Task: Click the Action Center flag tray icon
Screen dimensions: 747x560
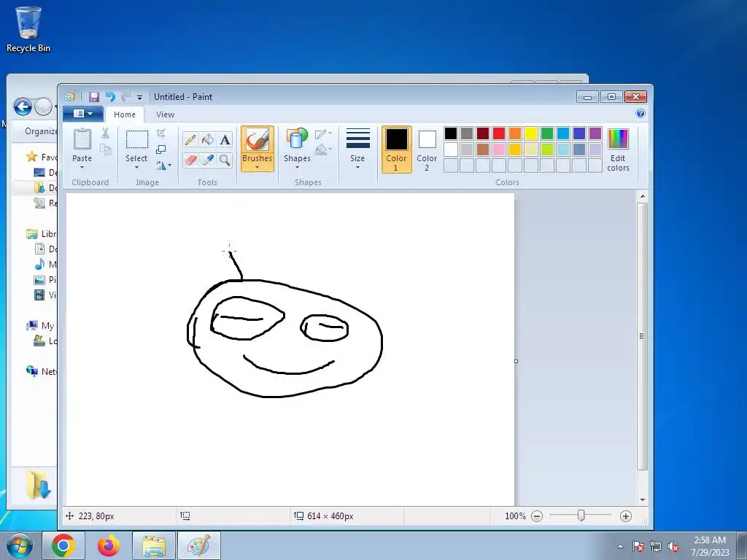Action: [638, 547]
